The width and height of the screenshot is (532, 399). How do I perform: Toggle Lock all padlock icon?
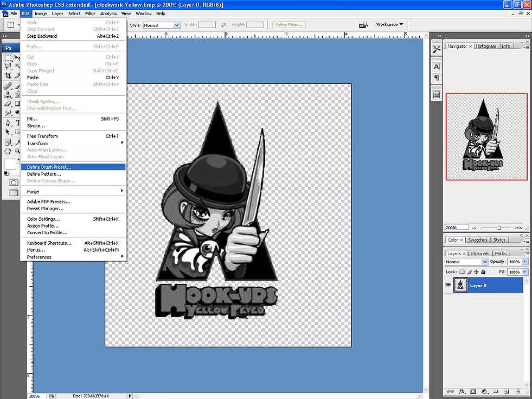point(483,272)
